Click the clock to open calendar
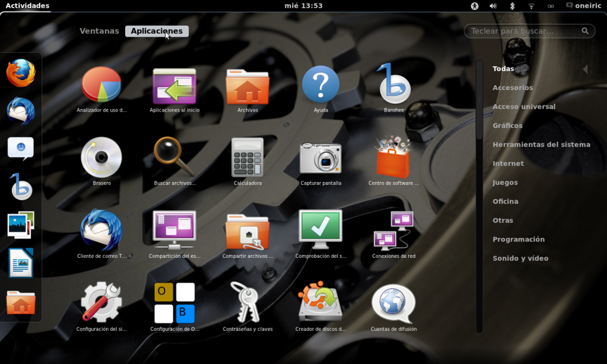 coord(303,5)
